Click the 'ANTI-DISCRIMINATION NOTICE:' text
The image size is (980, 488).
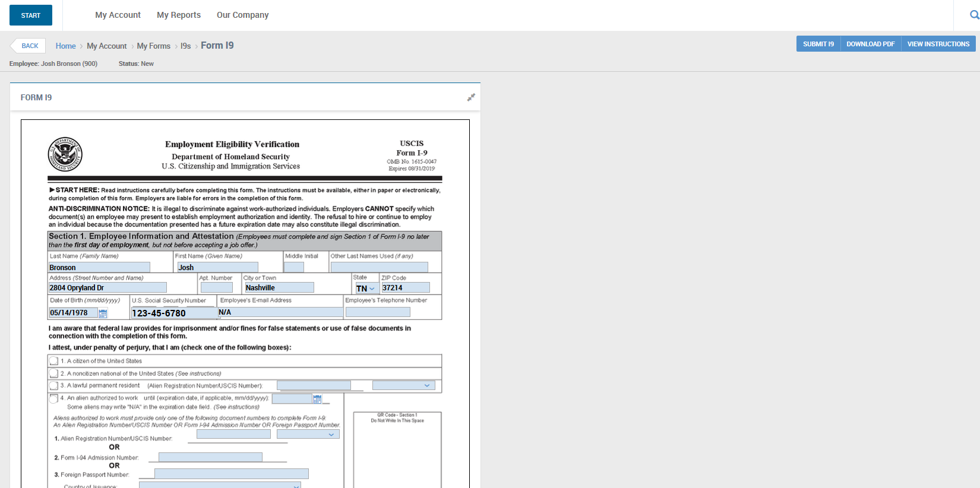tap(99, 209)
